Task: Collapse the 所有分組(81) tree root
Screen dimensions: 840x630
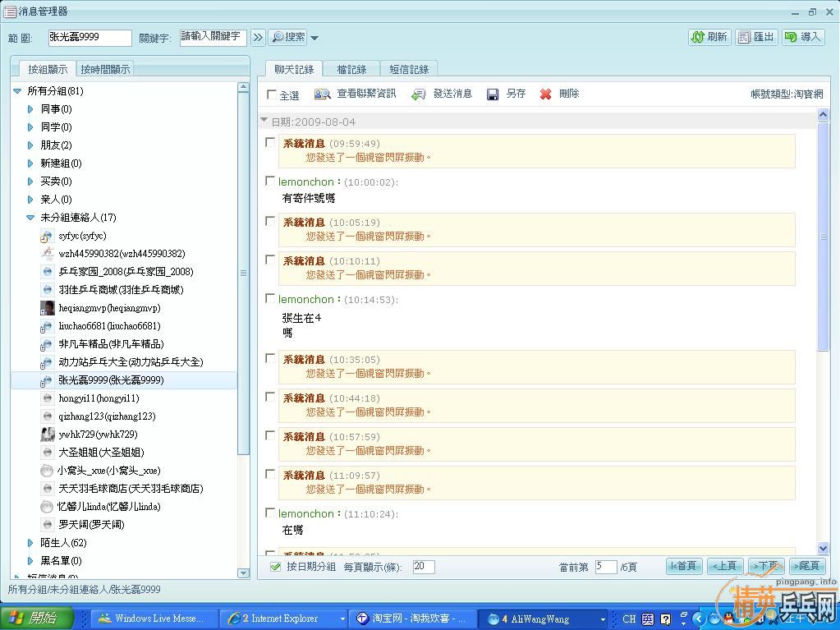Action: 17,91
